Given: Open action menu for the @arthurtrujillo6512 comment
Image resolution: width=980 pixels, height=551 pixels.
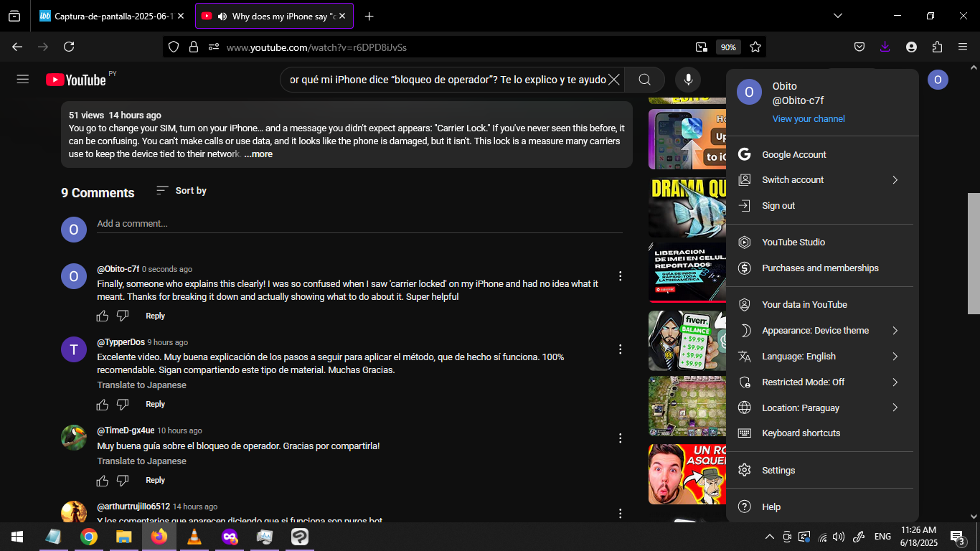Looking at the screenshot, I should (621, 514).
